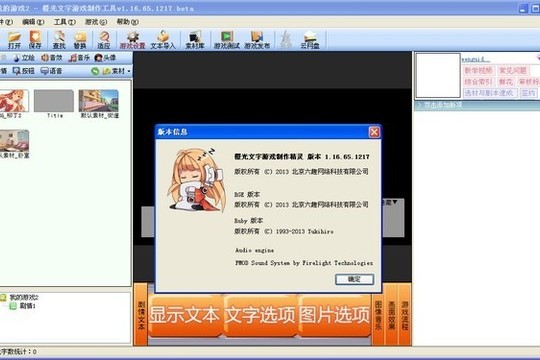The width and height of the screenshot is (540, 360).
Task: Open the 鲜花 link
Action: [506, 82]
